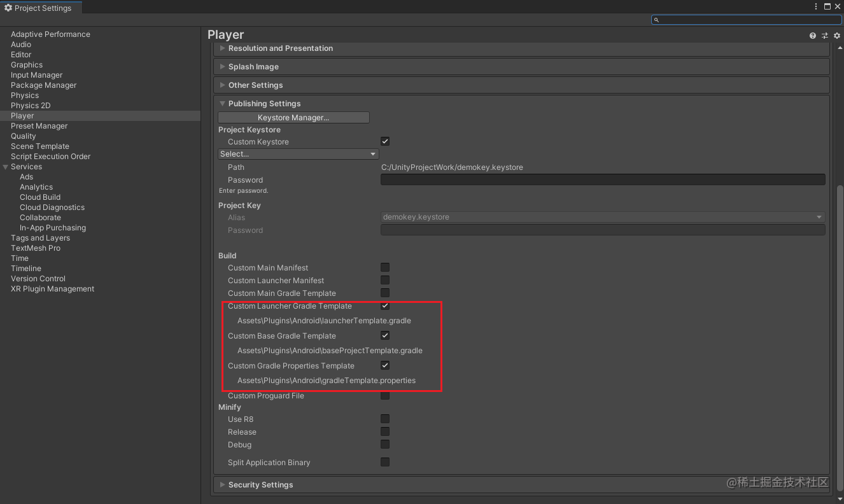This screenshot has width=844, height=504.
Task: Open XR Plugin Management settings
Action: click(x=52, y=289)
